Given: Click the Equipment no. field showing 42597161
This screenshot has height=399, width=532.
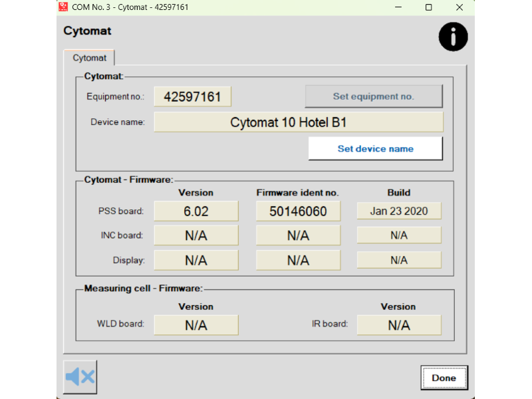Looking at the screenshot, I should pyautogui.click(x=192, y=96).
